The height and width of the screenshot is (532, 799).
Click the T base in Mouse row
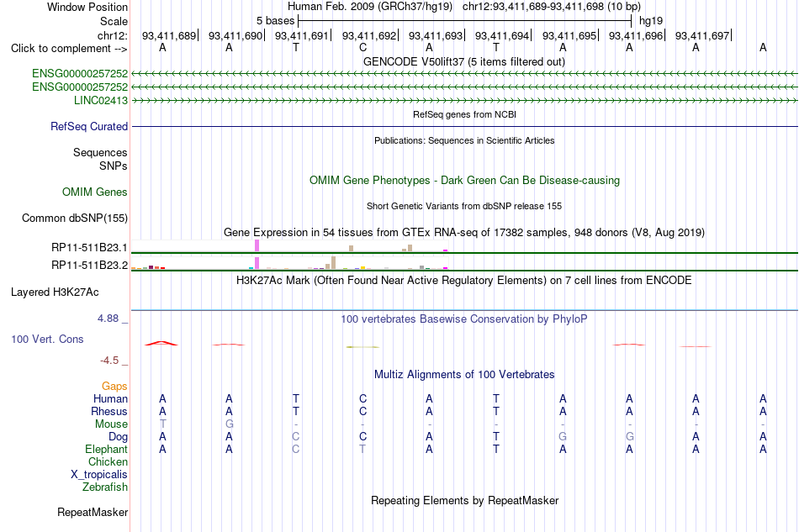(162, 424)
